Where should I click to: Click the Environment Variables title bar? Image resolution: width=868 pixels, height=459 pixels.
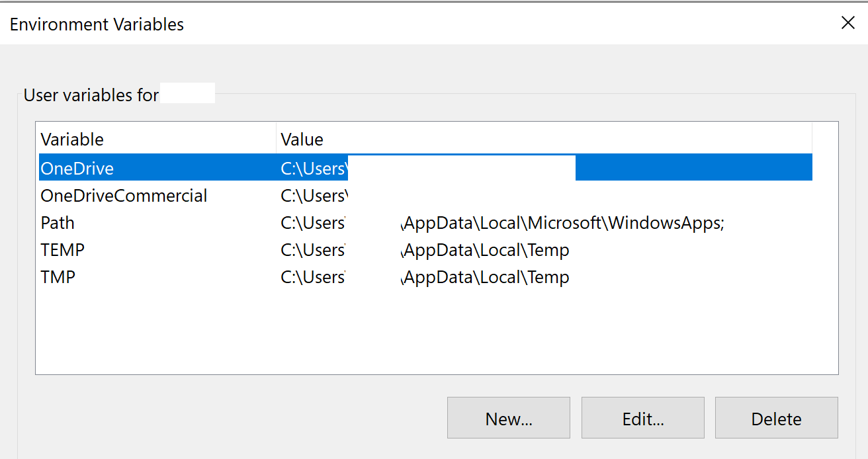(x=397, y=24)
